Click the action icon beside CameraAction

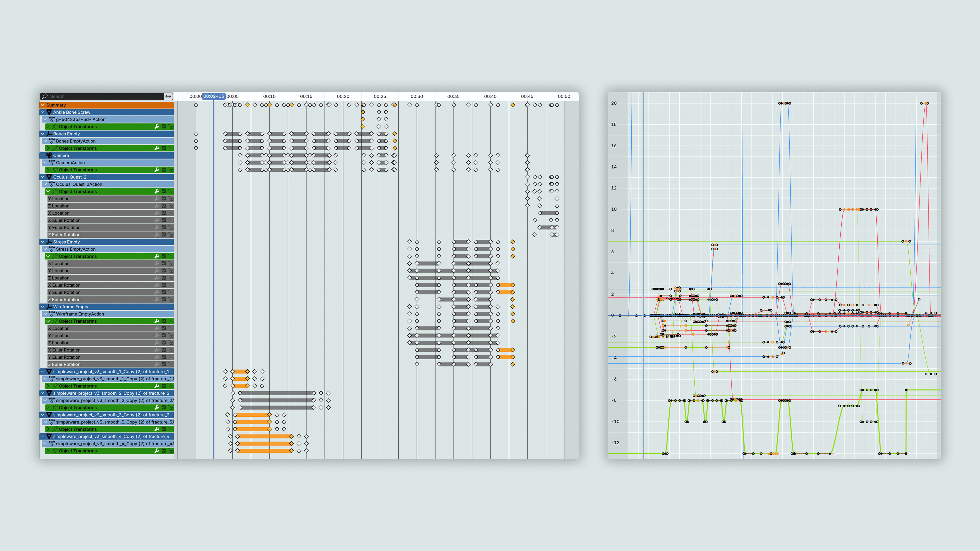(x=52, y=163)
